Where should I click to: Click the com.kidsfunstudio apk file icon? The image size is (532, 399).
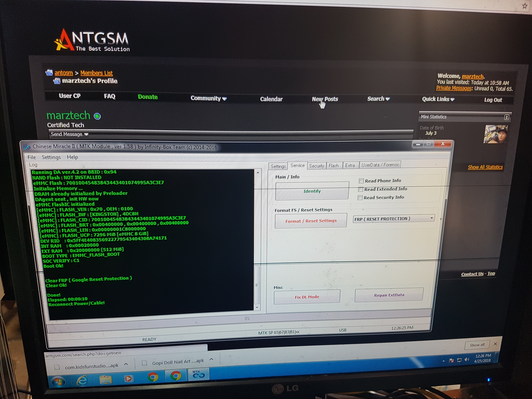pyautogui.click(x=57, y=367)
